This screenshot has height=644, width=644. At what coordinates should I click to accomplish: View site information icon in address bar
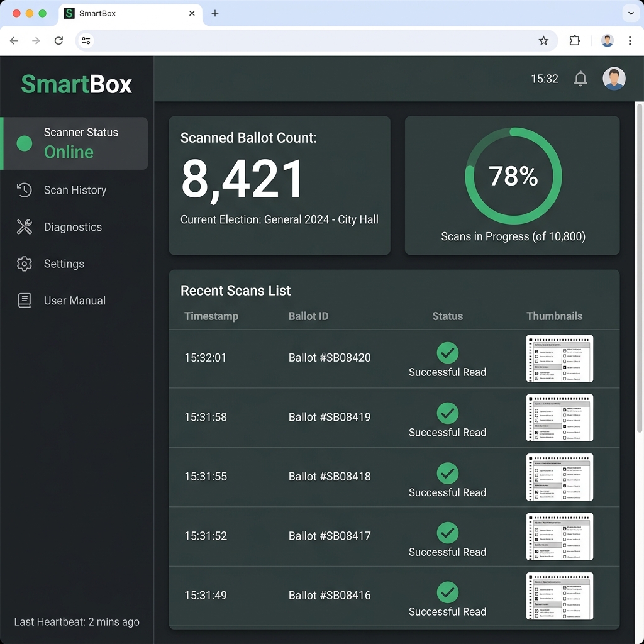point(86,41)
